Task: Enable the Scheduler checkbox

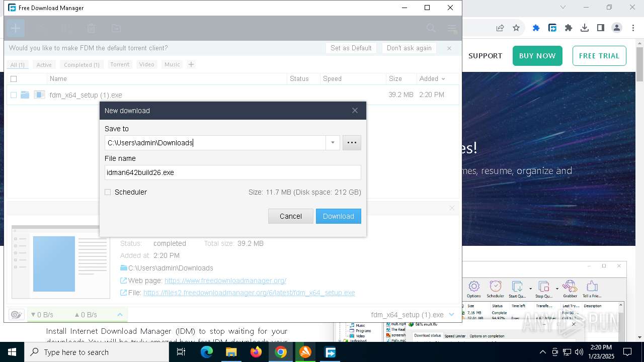Action: [x=108, y=192]
